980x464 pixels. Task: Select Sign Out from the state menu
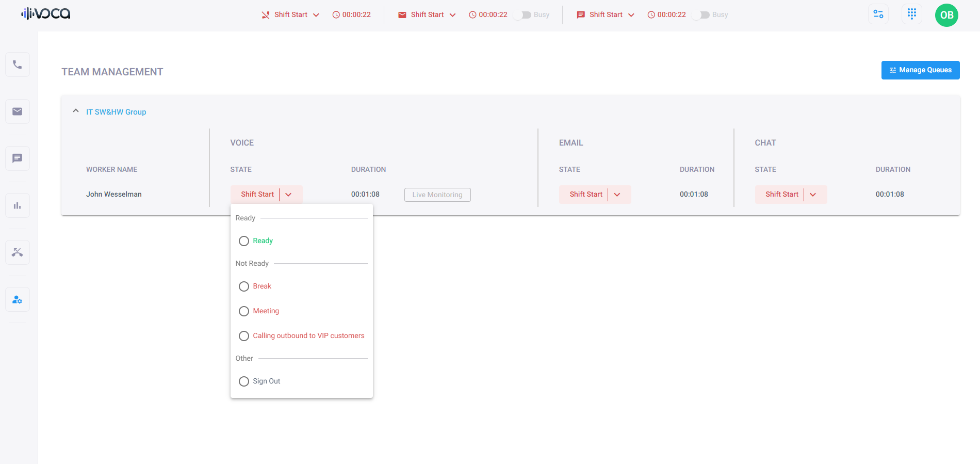(x=244, y=381)
